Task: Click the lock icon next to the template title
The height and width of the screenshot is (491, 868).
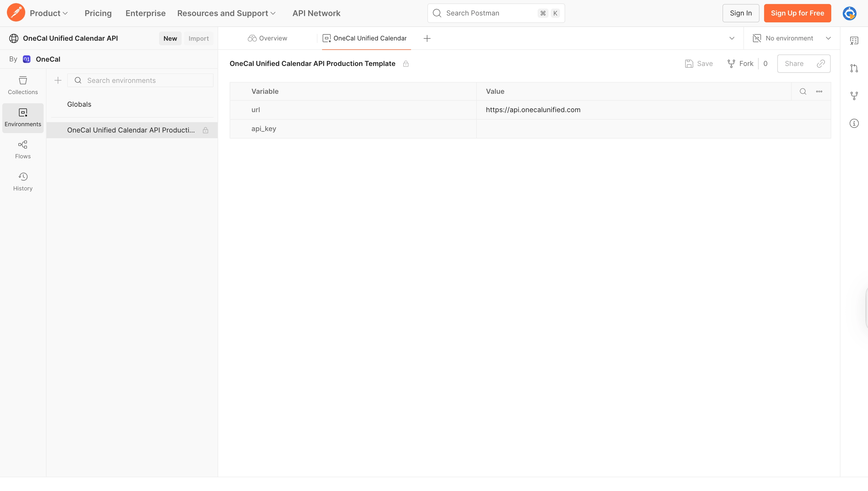Action: point(406,64)
